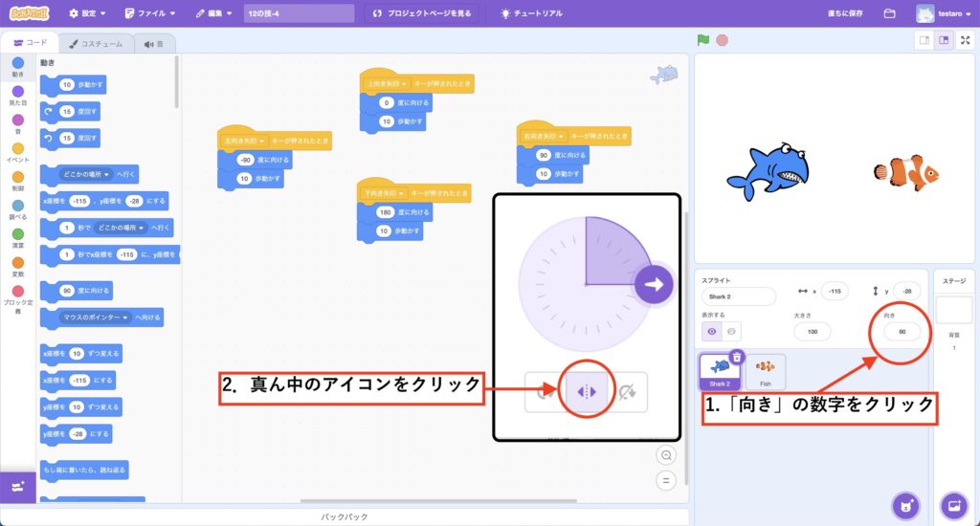Image resolution: width=980 pixels, height=526 pixels.
Task: Open the choose a sprite button
Action: click(905, 505)
